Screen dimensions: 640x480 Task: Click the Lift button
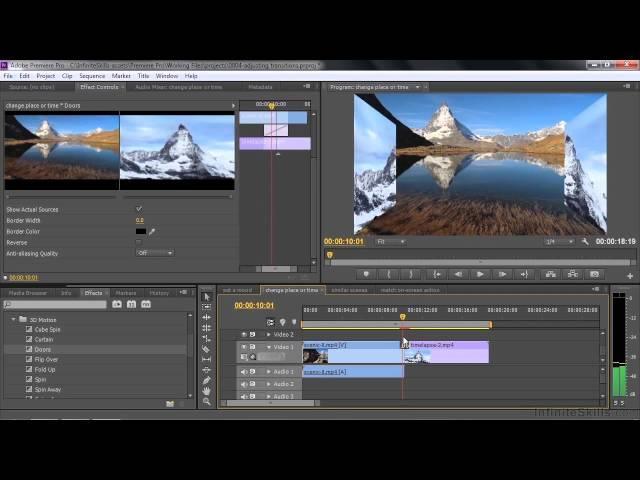pos(551,275)
